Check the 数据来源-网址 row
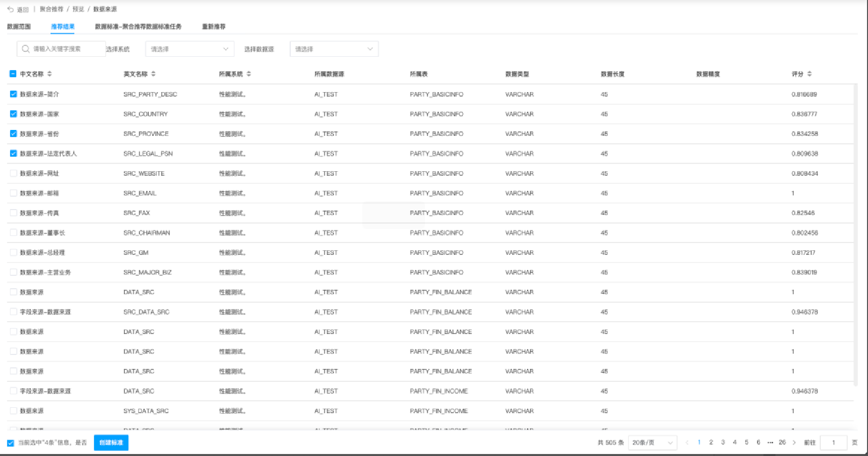The width and height of the screenshot is (868, 456). 13,173
